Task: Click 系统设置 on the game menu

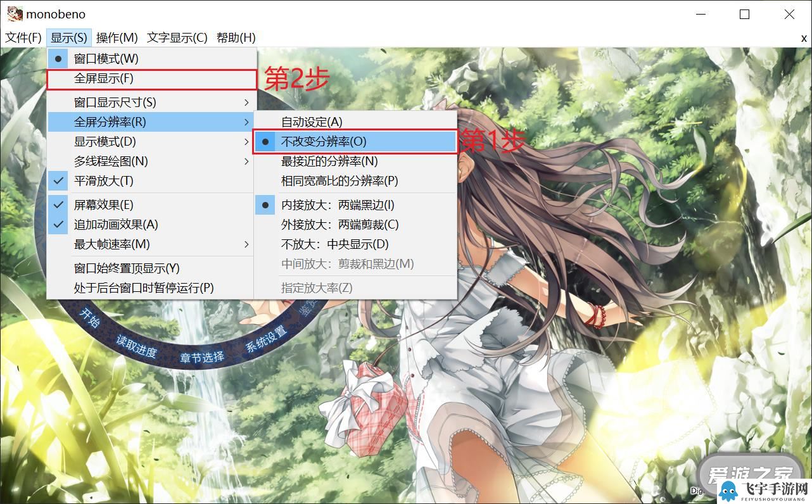Action: (x=266, y=339)
